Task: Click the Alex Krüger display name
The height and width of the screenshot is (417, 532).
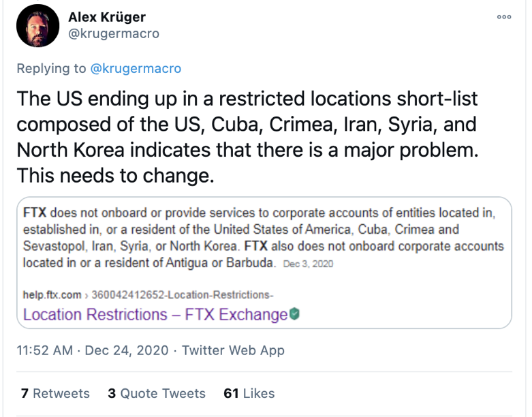Action: pyautogui.click(x=107, y=17)
